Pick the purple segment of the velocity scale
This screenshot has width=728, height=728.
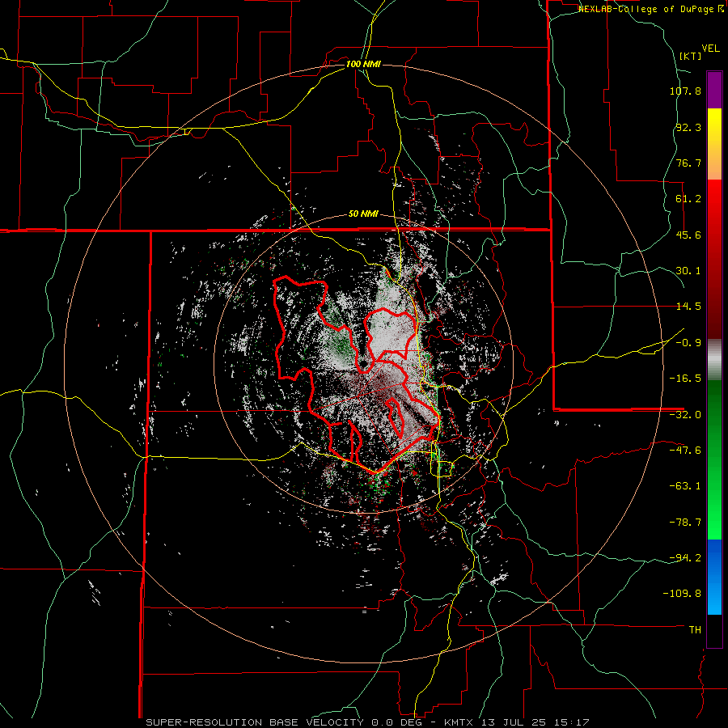point(714,91)
